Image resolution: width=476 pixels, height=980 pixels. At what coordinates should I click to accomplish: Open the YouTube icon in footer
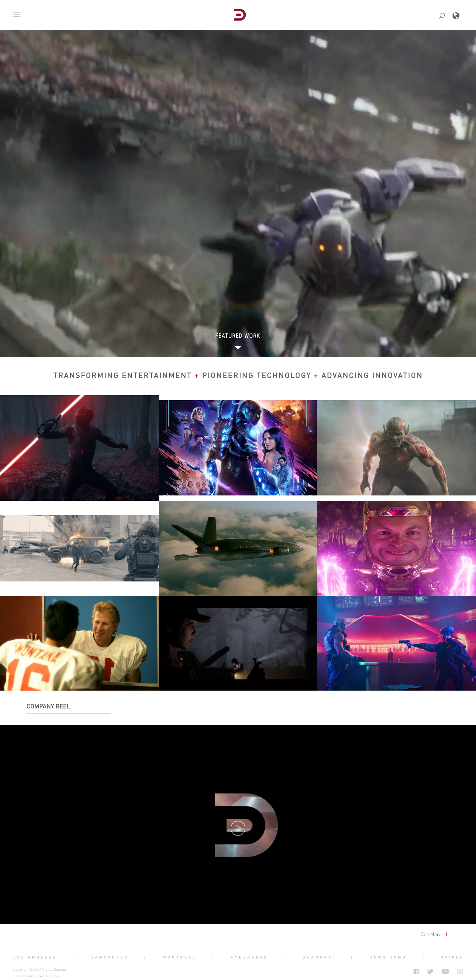[445, 971]
